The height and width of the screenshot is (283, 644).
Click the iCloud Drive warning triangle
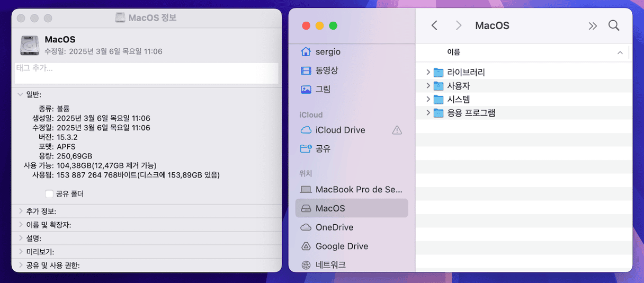click(397, 130)
